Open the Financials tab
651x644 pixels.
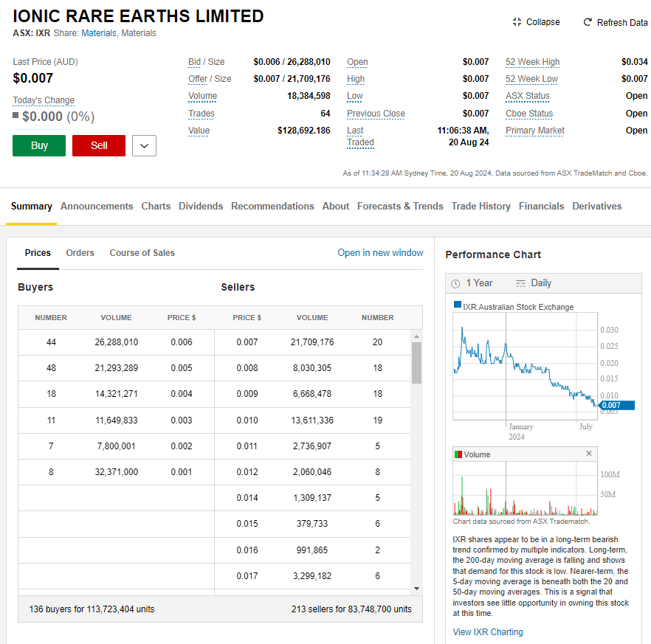(542, 207)
